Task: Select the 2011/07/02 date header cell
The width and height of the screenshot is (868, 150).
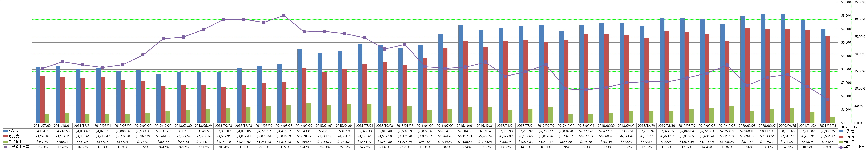Action: [x=43, y=126]
